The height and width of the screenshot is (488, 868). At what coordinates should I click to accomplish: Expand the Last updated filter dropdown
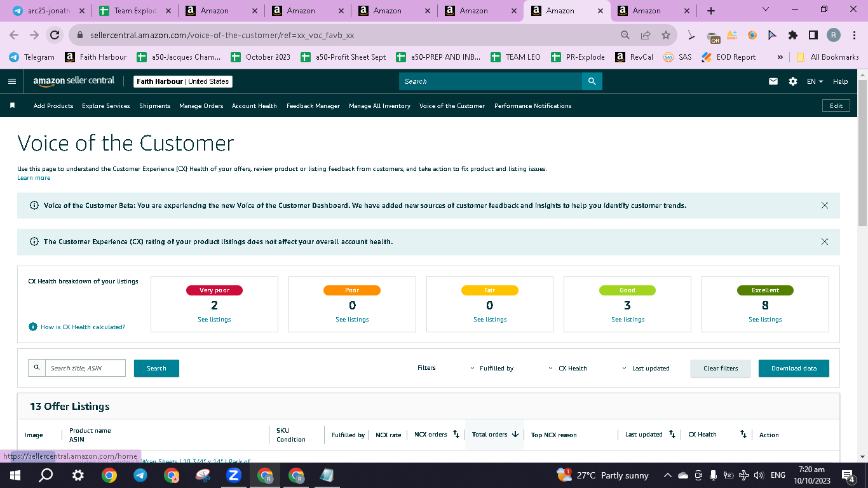click(x=645, y=368)
